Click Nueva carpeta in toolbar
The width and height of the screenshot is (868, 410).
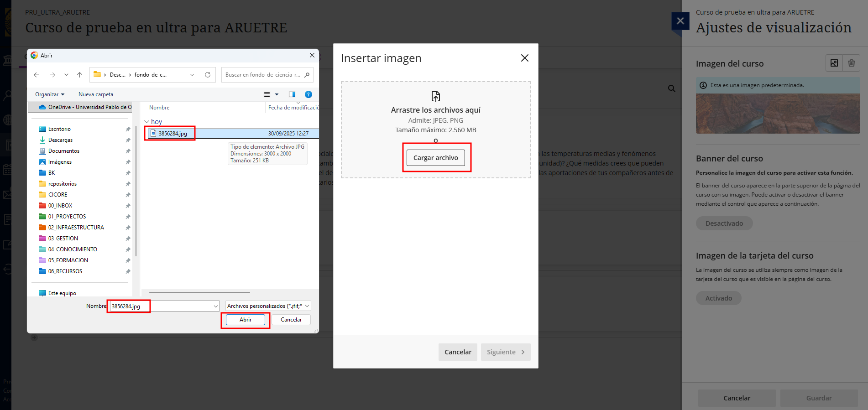96,94
